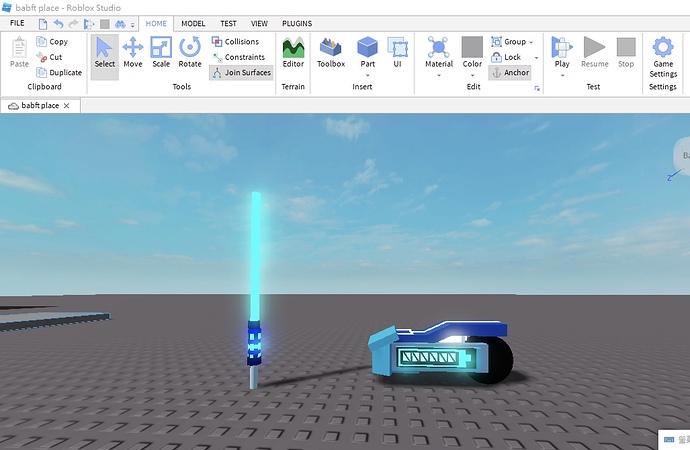Click the quick-access stop square icon
The image size is (690, 450).
[105, 24]
